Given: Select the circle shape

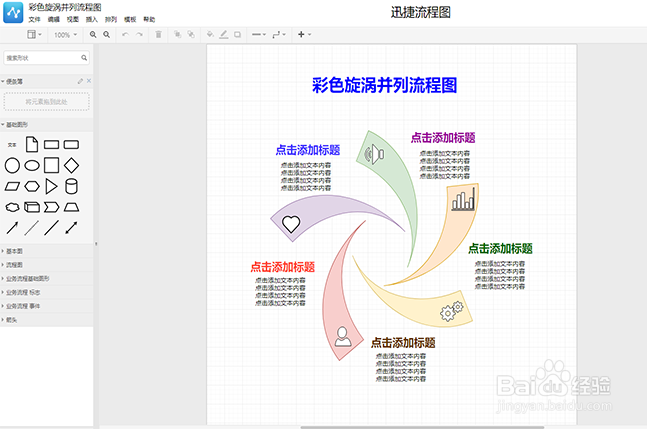Looking at the screenshot, I should tap(12, 165).
